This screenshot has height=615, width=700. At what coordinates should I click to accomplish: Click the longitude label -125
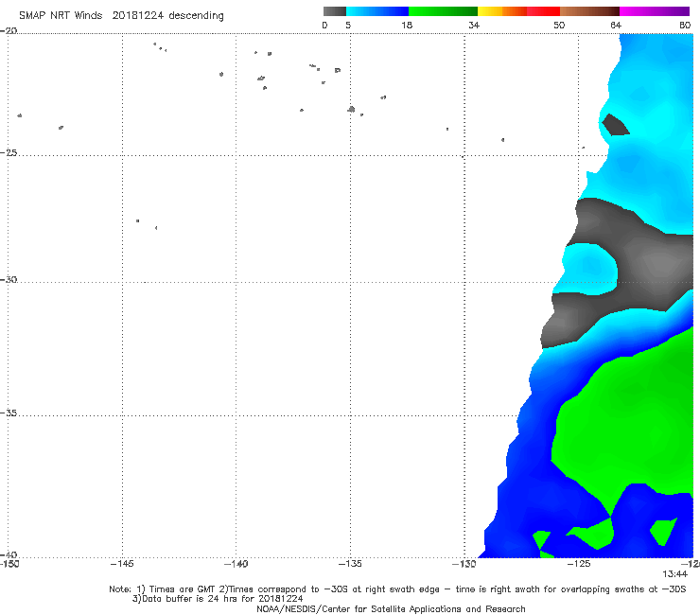(x=579, y=564)
